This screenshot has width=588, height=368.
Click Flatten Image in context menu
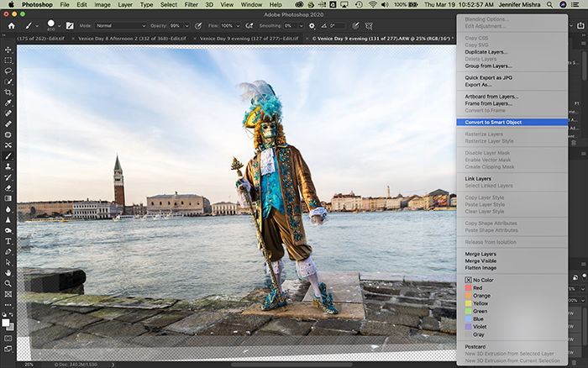[480, 268]
